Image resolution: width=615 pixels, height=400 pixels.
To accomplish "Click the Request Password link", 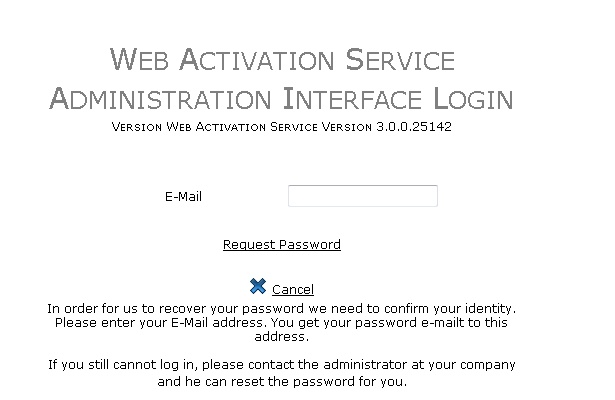I will pyautogui.click(x=281, y=244).
